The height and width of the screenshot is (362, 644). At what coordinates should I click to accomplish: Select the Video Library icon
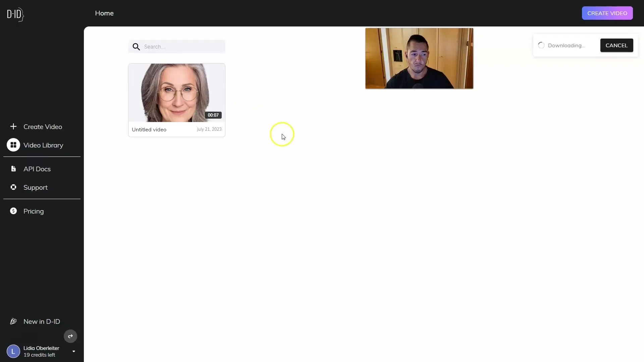[13, 145]
